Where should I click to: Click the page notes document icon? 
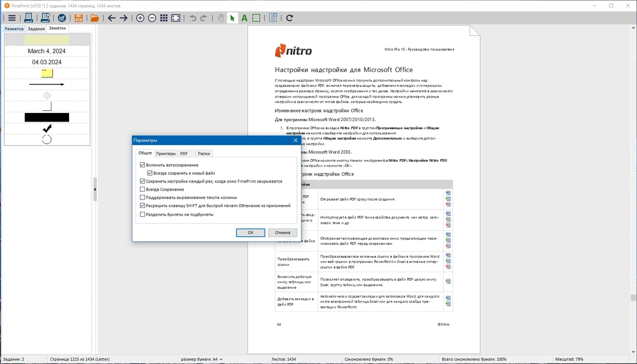pyautogui.click(x=273, y=18)
